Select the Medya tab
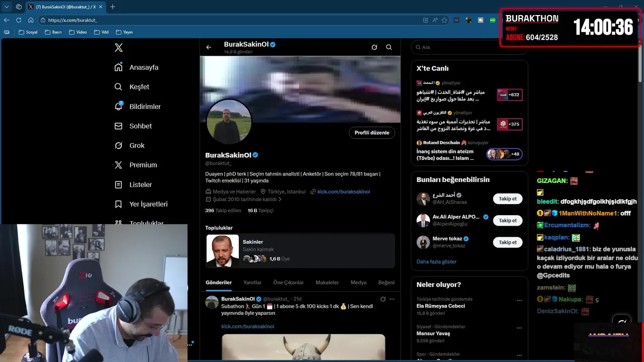 click(359, 283)
